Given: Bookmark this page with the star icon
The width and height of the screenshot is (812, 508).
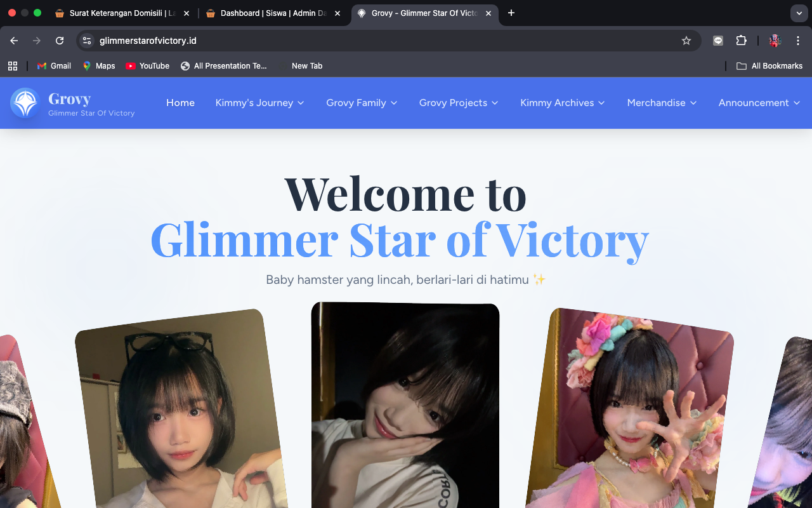Looking at the screenshot, I should pyautogui.click(x=686, y=41).
